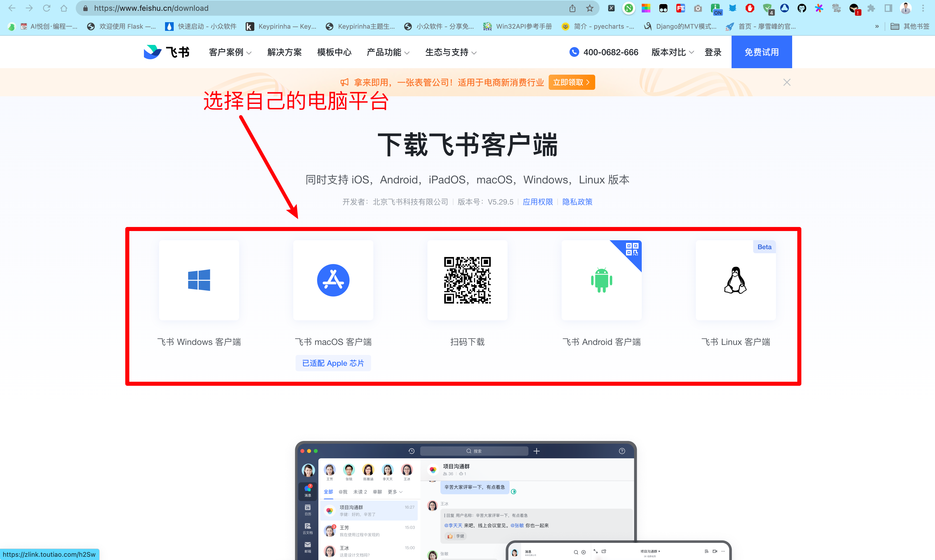
Task: Click the QR code download card
Action: [x=467, y=280]
